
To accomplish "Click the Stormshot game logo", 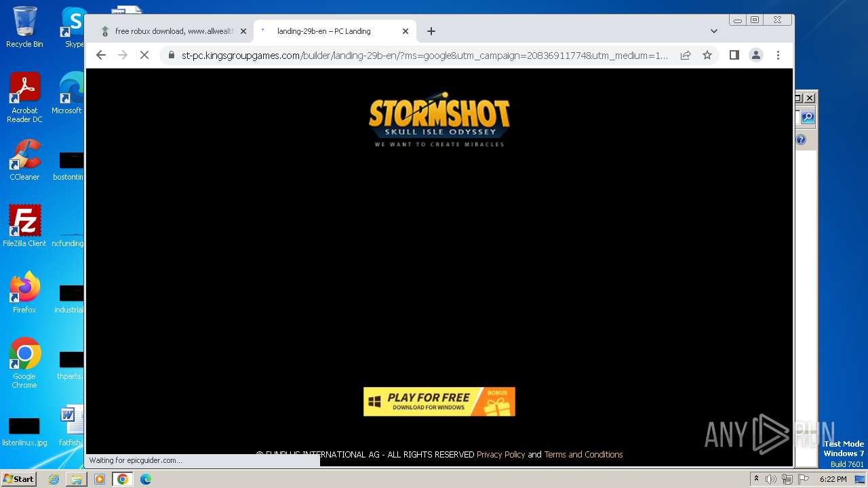I will click(439, 119).
